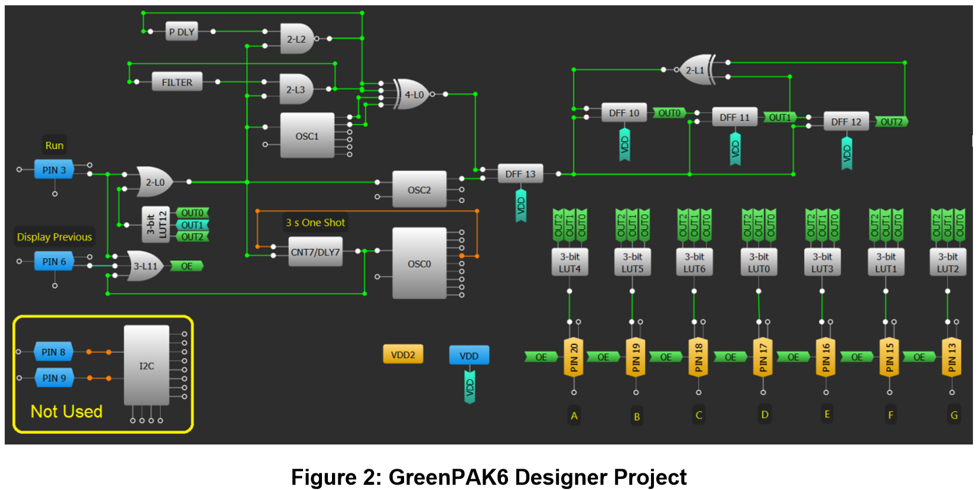
Task: Click the 3-bit LUT3 block
Action: (x=822, y=262)
